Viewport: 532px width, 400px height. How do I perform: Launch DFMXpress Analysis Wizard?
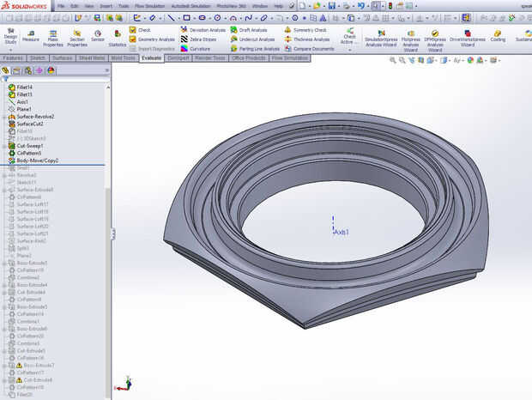coord(435,40)
